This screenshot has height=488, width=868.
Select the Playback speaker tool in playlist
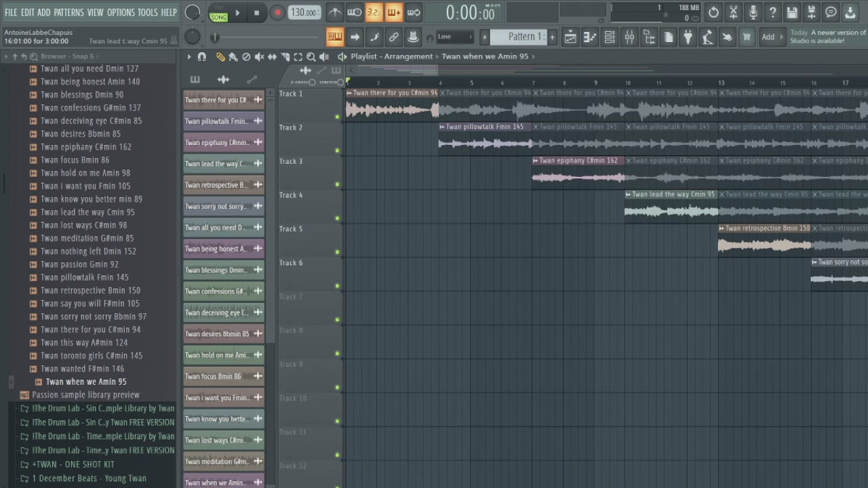tap(324, 57)
